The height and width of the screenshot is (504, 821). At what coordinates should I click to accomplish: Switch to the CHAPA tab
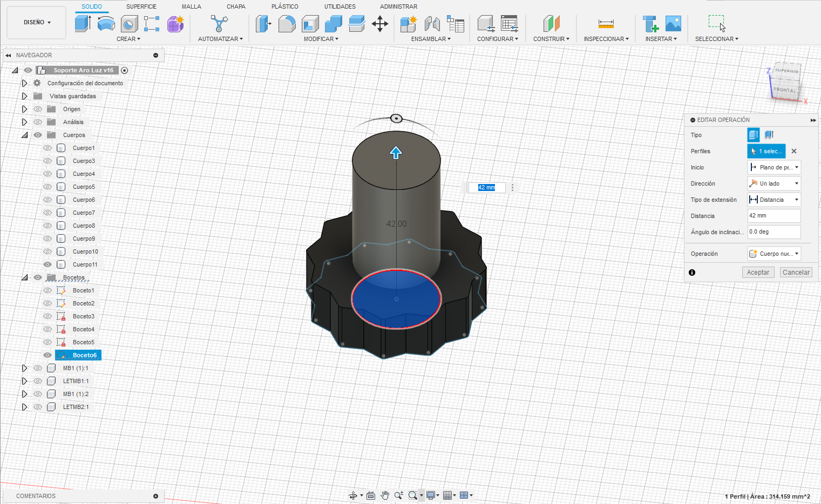pyautogui.click(x=236, y=6)
